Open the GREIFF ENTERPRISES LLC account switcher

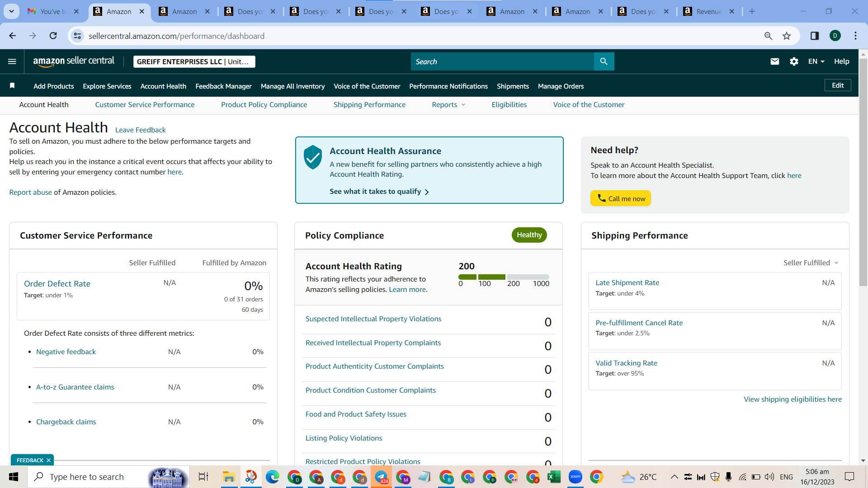[194, 61]
